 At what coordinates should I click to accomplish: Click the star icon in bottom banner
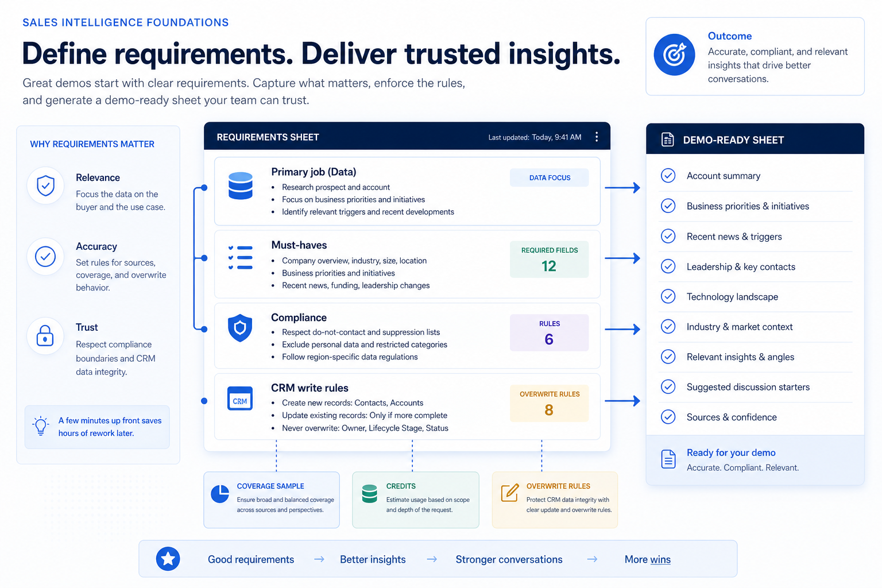click(x=168, y=559)
